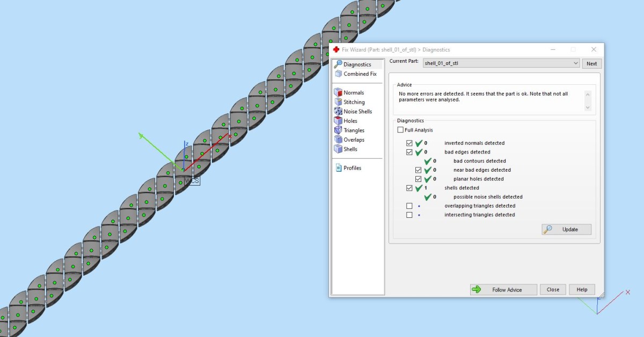Click the Holes cube icon
The height and width of the screenshot is (337, 644).
tap(338, 121)
